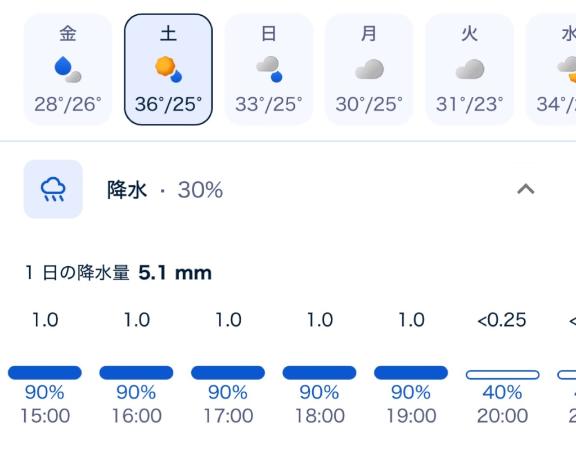This screenshot has height=452, width=576.
Task: Select Friday (金) forecast card
Action: pyautogui.click(x=68, y=69)
